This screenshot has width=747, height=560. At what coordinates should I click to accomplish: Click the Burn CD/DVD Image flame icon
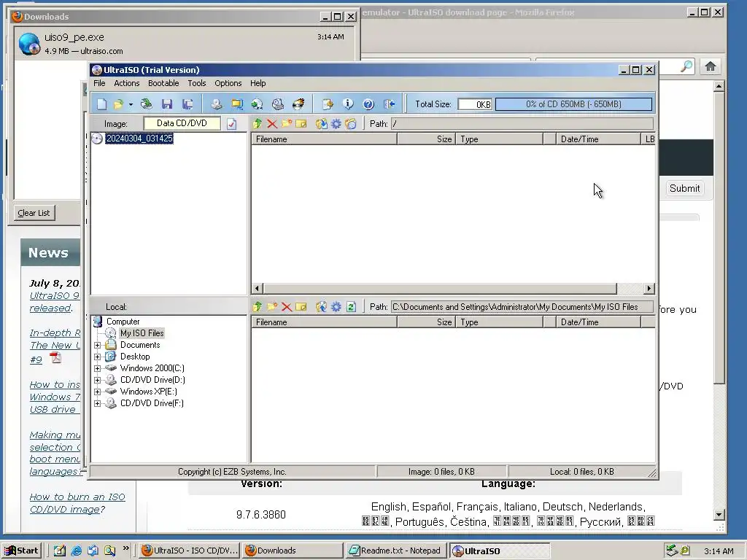(x=298, y=104)
